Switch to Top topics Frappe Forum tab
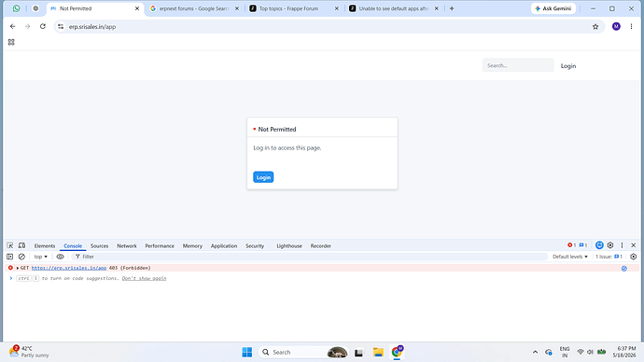 pos(294,8)
